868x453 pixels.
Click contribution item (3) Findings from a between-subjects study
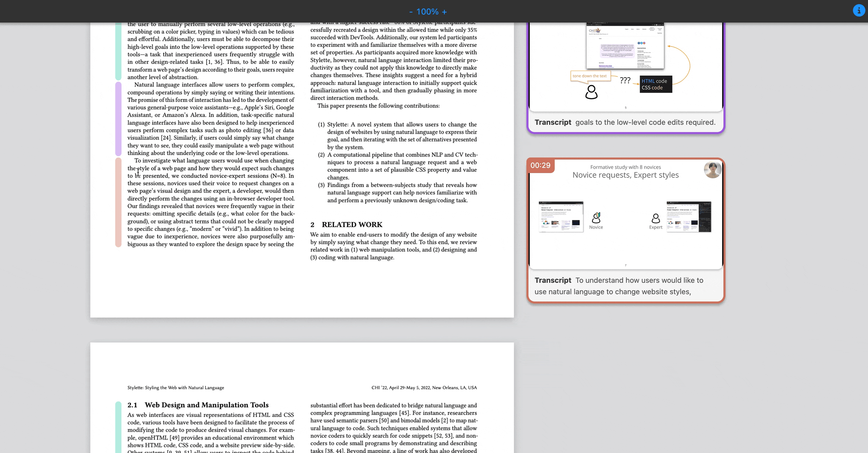(x=397, y=193)
